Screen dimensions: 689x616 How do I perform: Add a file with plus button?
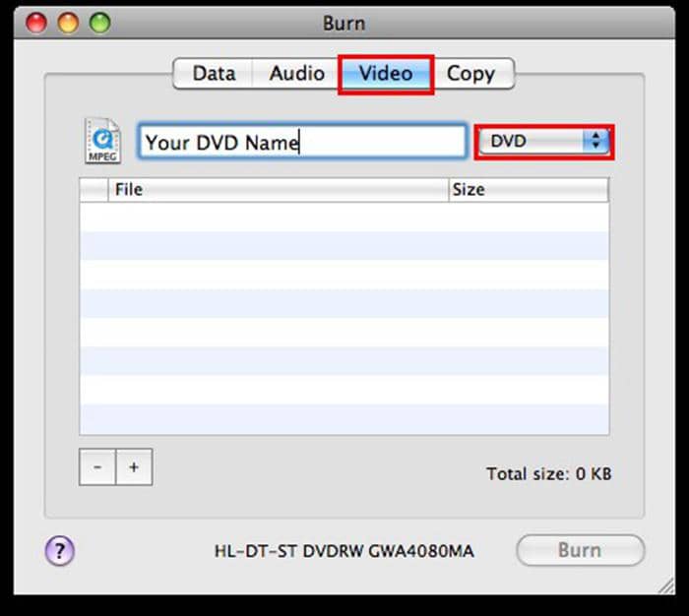tap(134, 467)
